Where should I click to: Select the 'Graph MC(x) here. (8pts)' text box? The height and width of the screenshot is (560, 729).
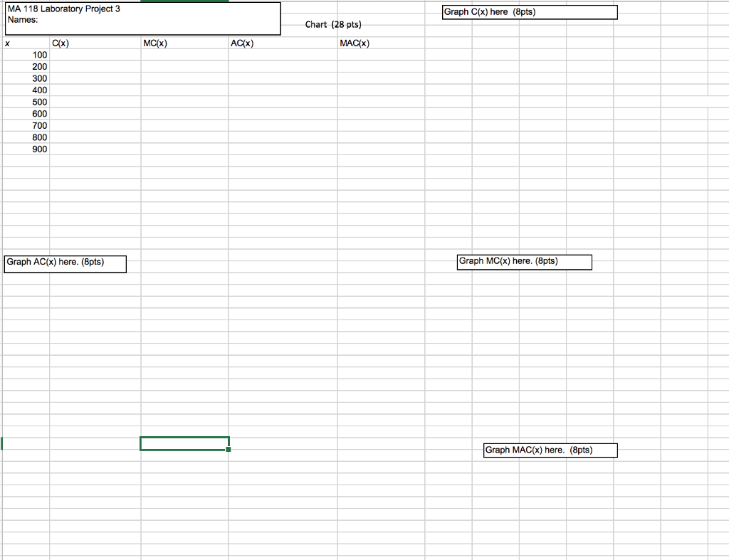coord(525,262)
